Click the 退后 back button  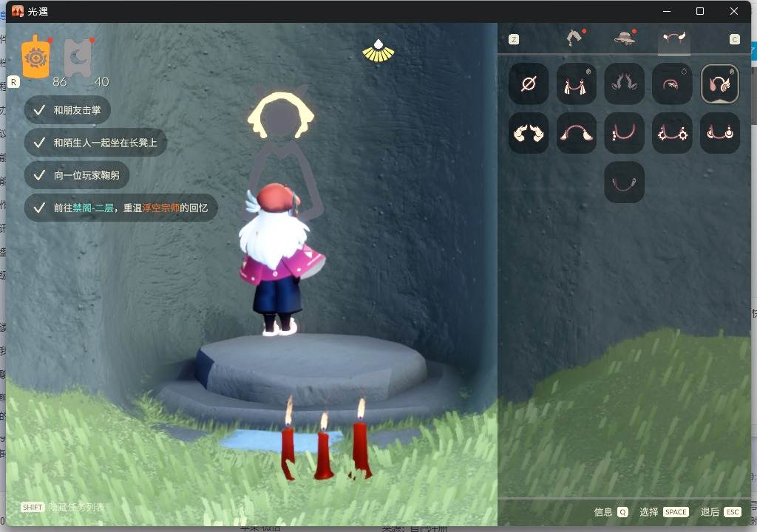(721, 512)
